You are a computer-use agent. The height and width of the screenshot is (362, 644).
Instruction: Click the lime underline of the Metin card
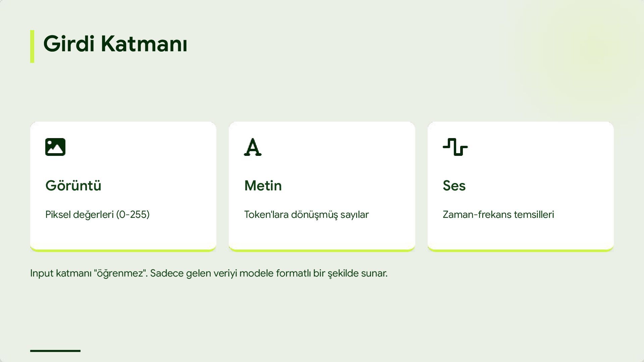point(322,250)
